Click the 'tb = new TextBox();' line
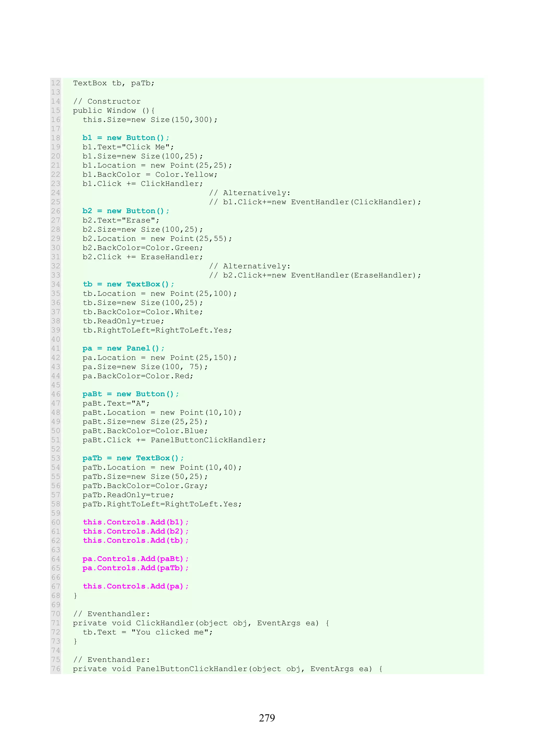 point(128,284)
